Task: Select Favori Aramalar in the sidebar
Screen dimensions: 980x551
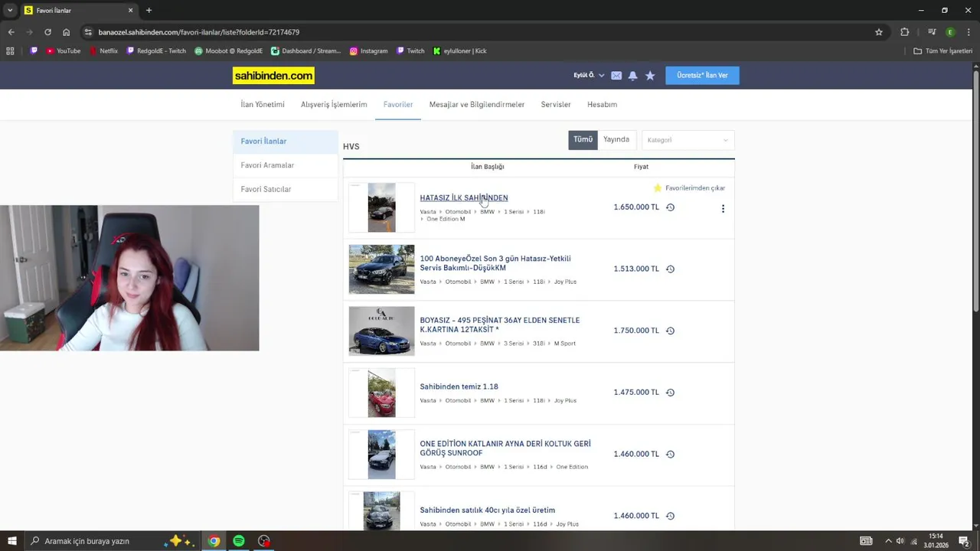Action: [x=285, y=165]
